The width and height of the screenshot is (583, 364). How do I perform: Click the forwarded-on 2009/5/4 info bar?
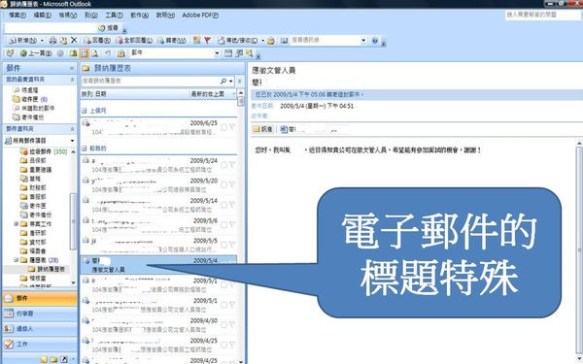click(416, 94)
